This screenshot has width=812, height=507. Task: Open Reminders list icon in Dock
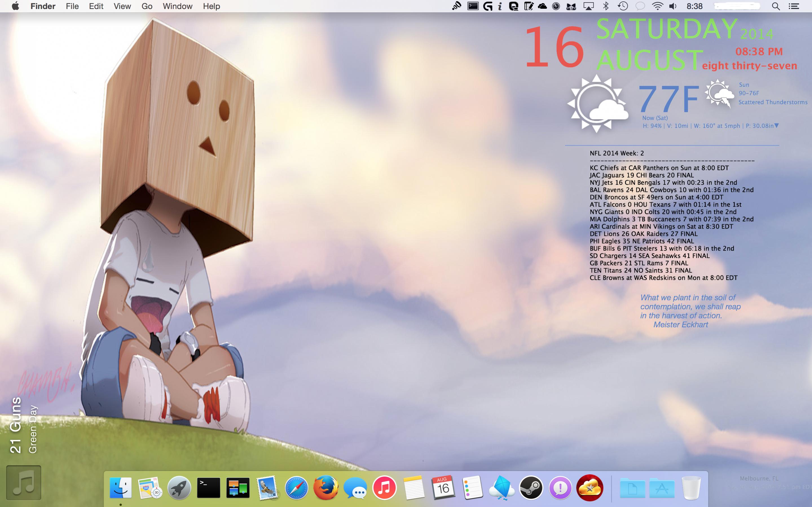click(472, 488)
